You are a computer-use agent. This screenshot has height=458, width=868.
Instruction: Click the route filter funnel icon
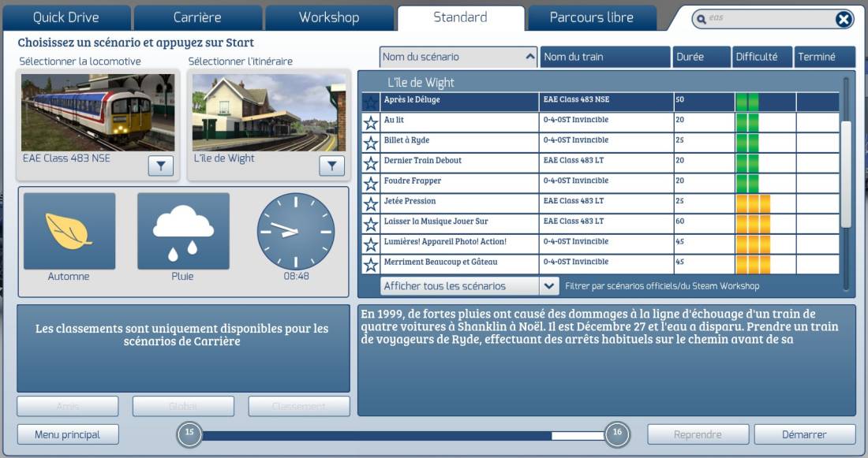331,166
